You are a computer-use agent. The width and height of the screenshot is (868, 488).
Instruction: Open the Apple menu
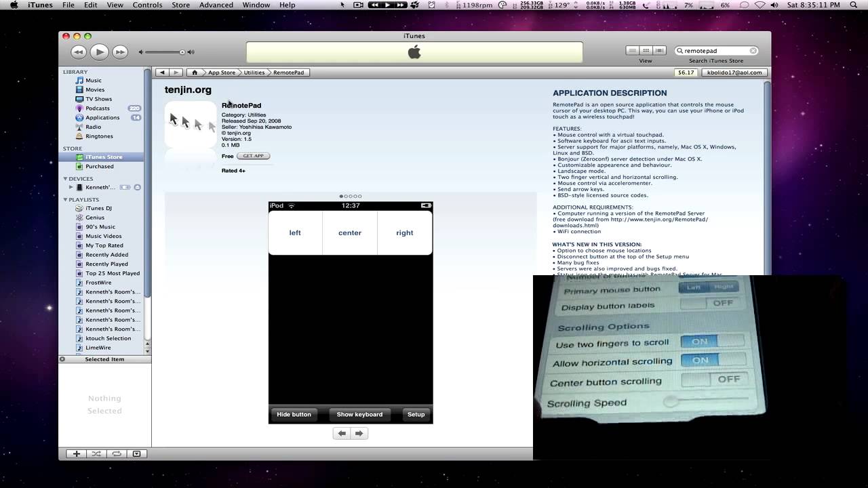[x=14, y=5]
